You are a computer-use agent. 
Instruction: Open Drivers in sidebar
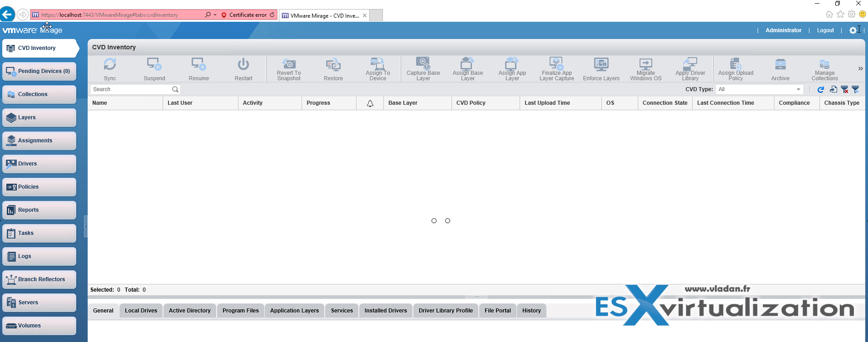click(39, 164)
